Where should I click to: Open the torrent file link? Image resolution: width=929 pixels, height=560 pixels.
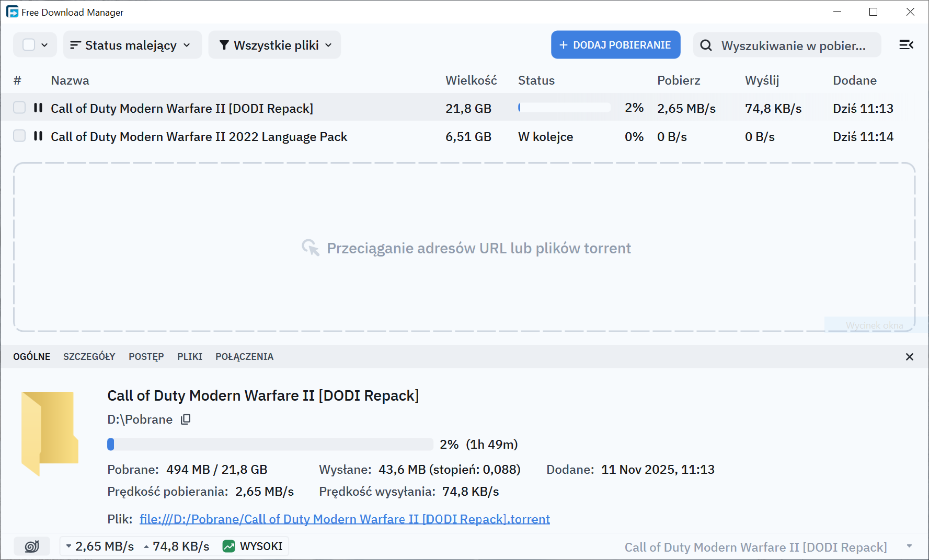345,519
